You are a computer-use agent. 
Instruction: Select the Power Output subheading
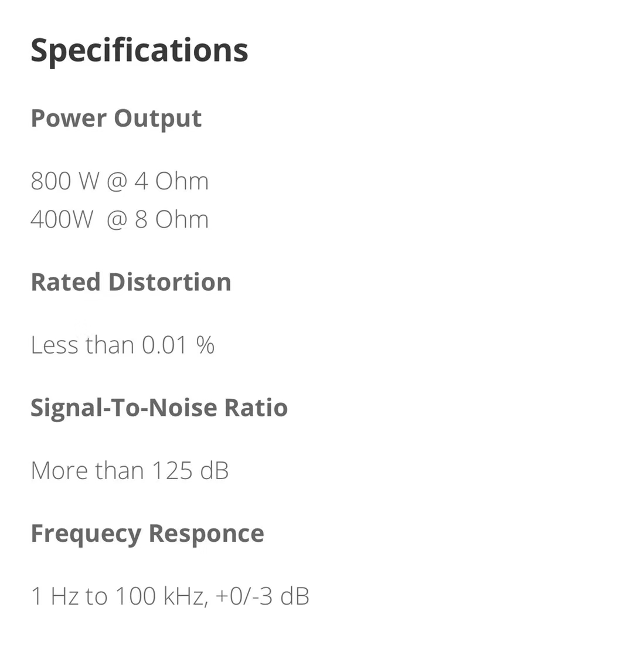point(116,119)
